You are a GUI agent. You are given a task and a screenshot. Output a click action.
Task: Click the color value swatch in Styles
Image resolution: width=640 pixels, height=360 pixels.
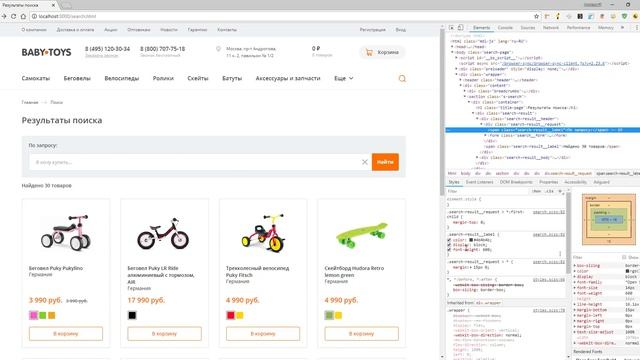coord(471,240)
